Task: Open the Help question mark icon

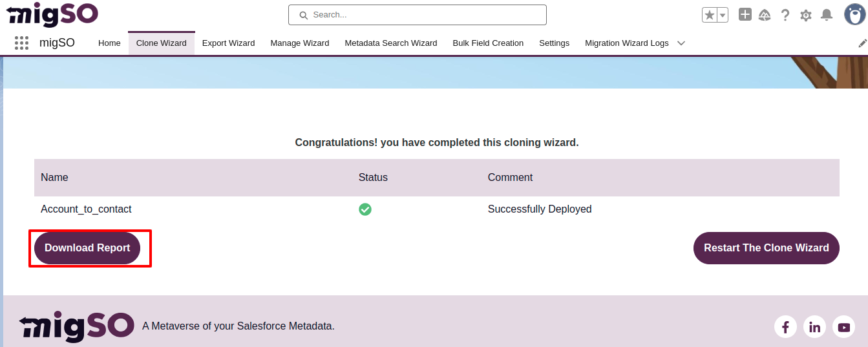Action: click(785, 15)
